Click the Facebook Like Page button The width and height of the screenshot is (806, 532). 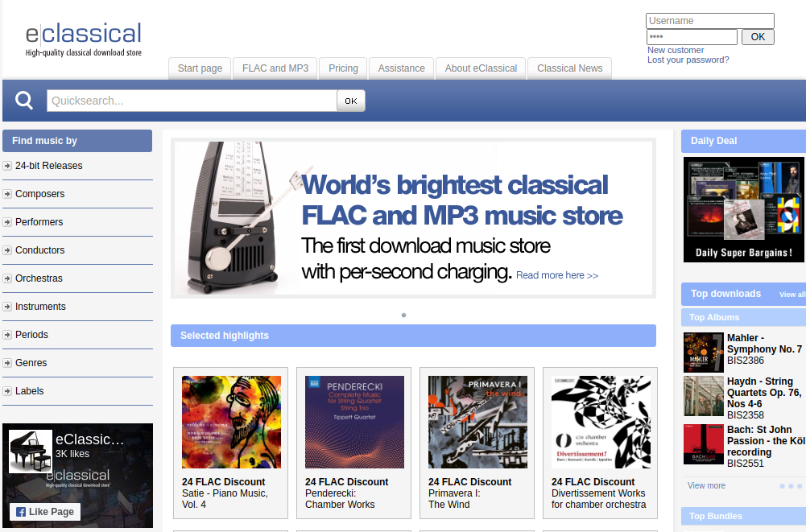point(45,512)
